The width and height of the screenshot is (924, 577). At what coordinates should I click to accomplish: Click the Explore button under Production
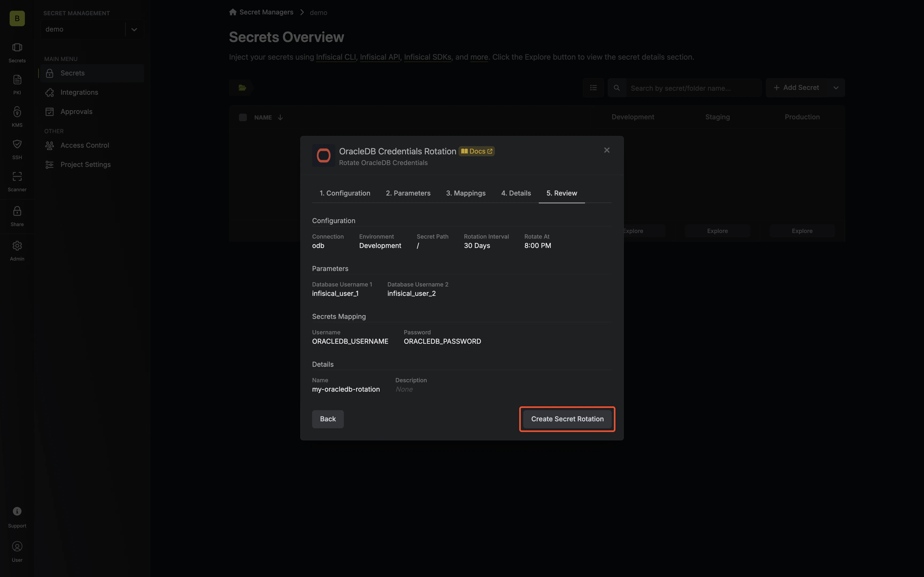802,231
